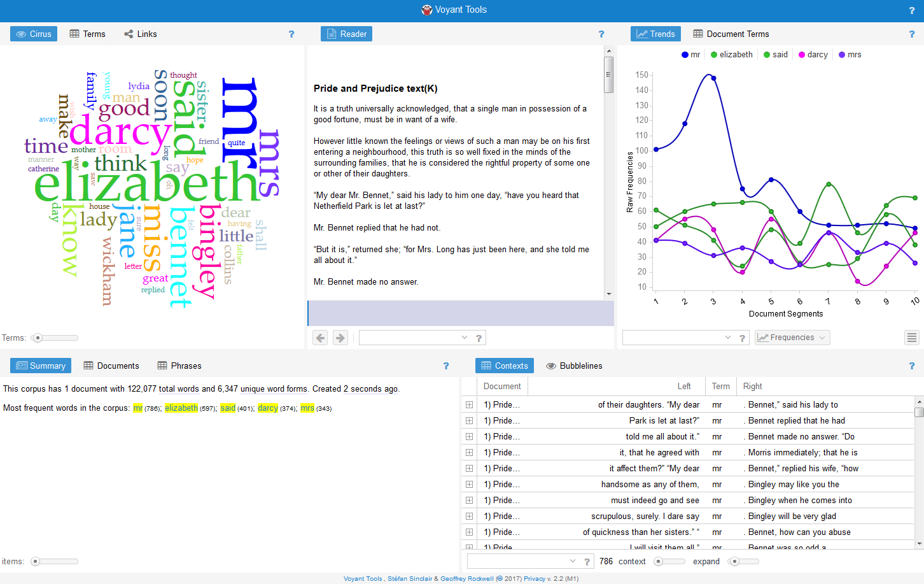Click the help icon in the top blue bar

tap(911, 10)
